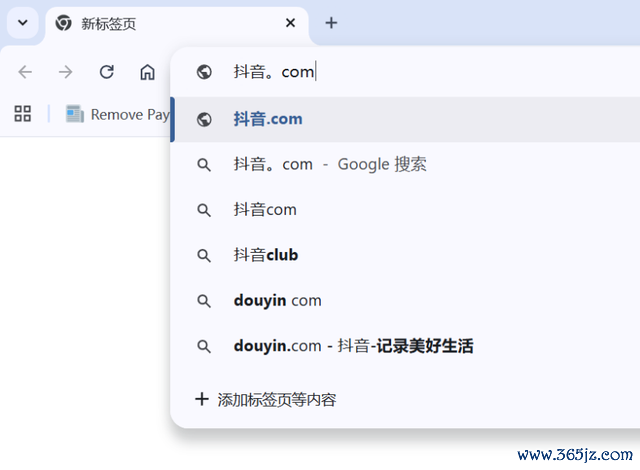
Task: Pick douyin.com - 抖音-记录美好生活 suggestion
Action: click(x=407, y=346)
